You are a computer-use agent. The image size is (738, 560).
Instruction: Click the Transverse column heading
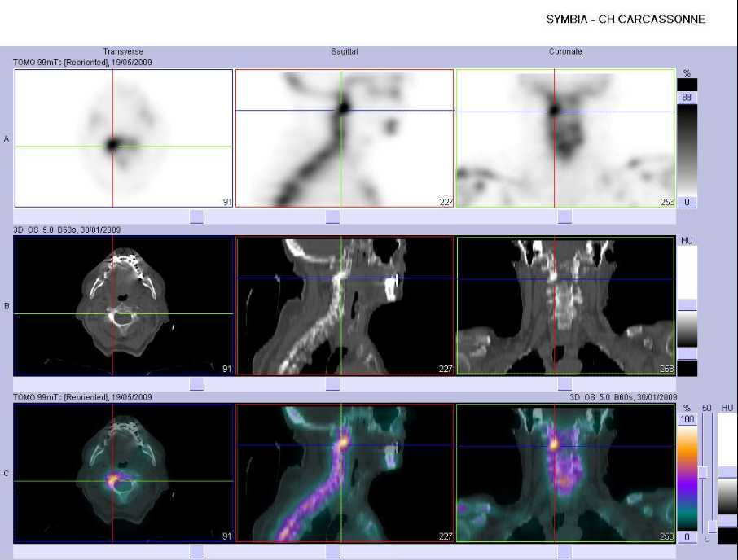[x=123, y=51]
